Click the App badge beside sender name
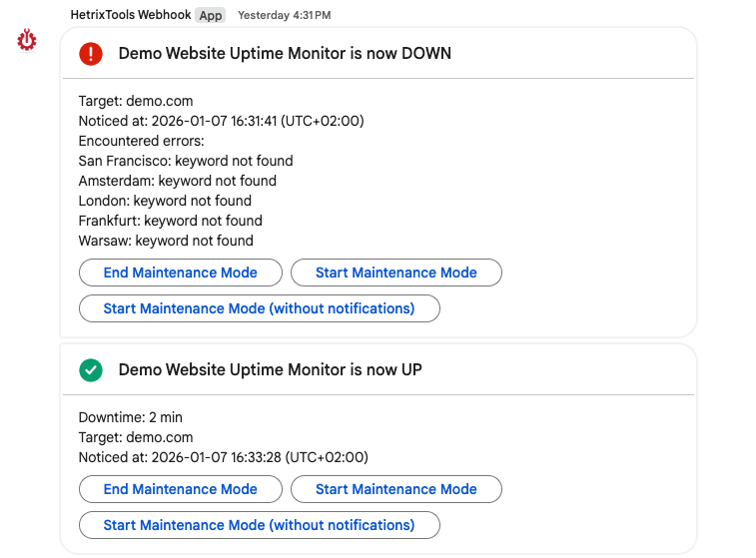Screen dimensions: 756x558 (x=210, y=15)
